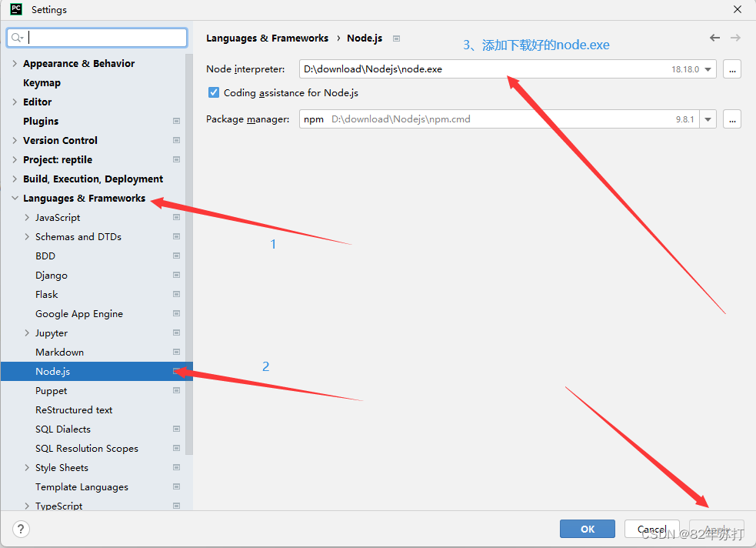Expand the Version Control section
Viewport: 756px width, 548px height.
[15, 140]
